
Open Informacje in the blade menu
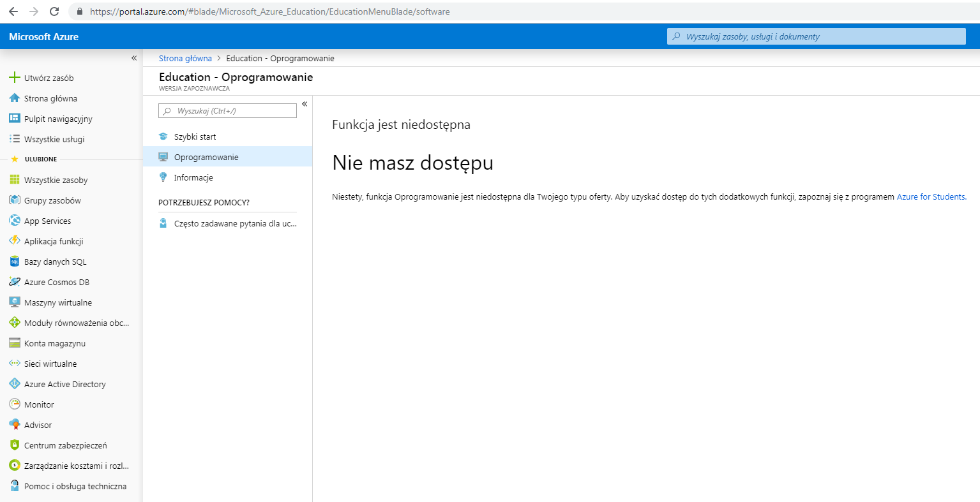(227, 177)
